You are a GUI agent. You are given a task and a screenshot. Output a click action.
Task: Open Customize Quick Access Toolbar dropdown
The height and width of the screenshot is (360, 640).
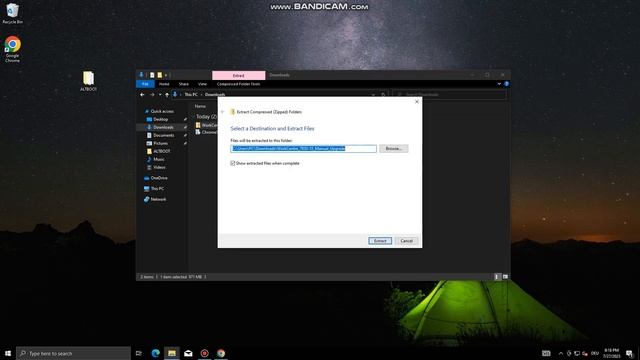coord(166,75)
